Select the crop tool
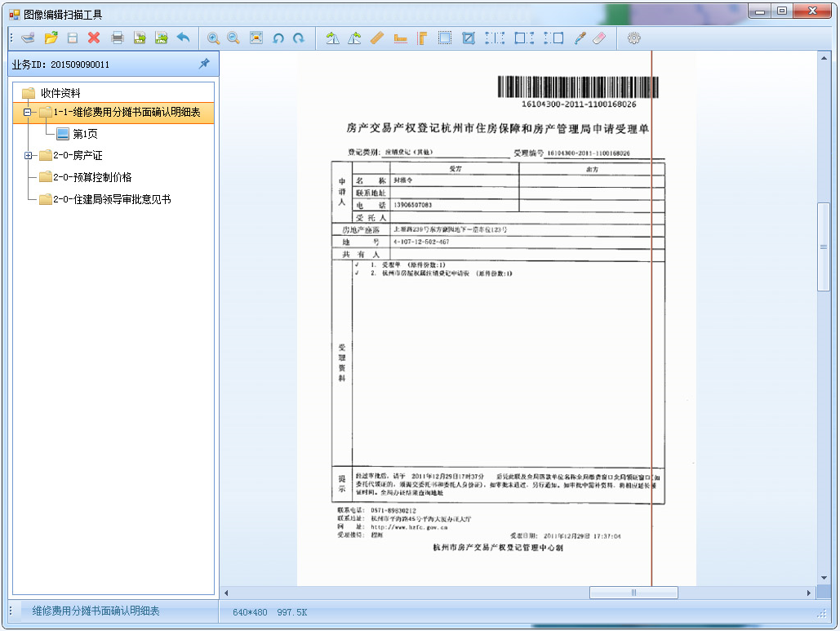Viewport: 840px width, 631px height. 468,38
